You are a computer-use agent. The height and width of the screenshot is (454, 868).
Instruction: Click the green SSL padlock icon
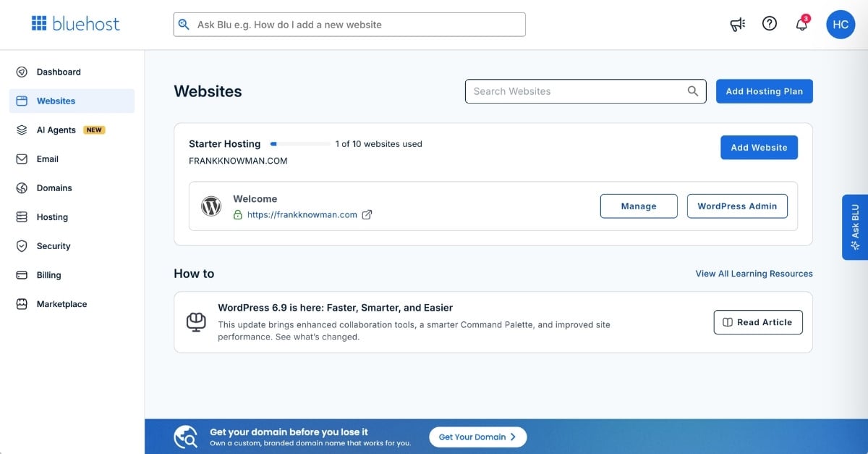click(x=237, y=215)
